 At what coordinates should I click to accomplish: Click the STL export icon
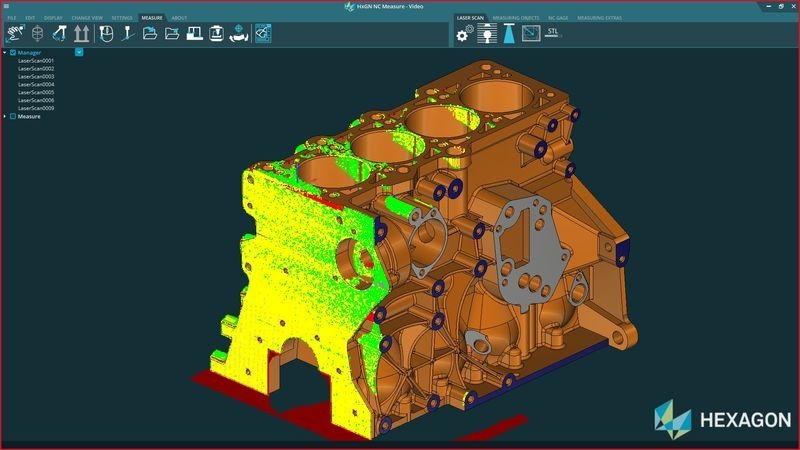(553, 33)
